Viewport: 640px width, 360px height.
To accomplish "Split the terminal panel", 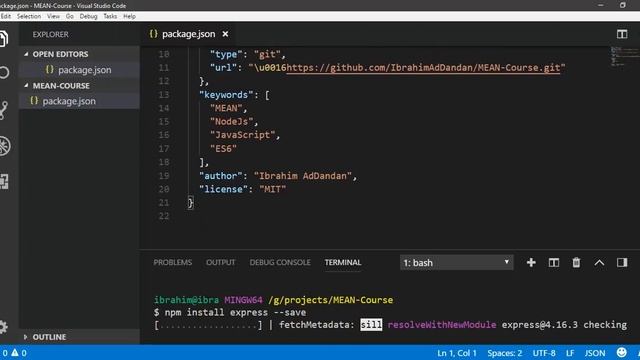I will (x=554, y=262).
